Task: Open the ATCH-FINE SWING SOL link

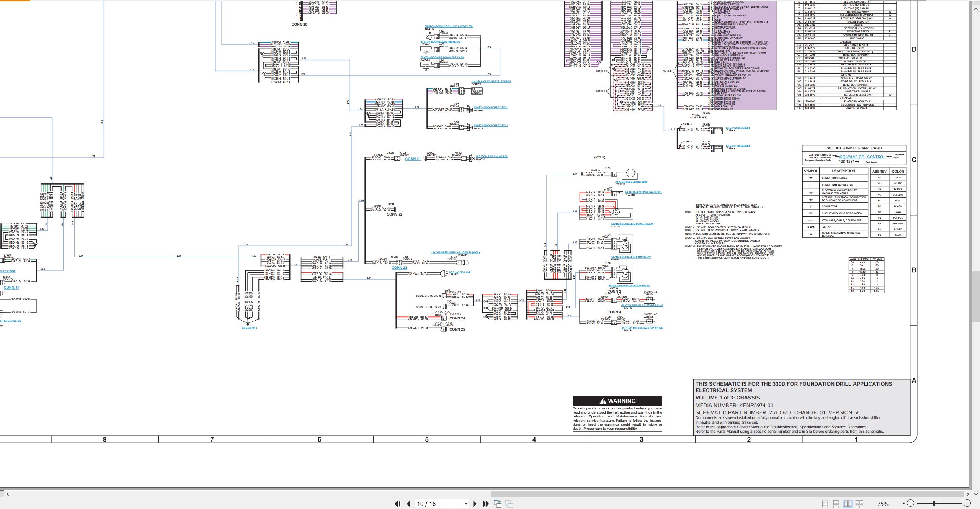Action: (x=491, y=156)
